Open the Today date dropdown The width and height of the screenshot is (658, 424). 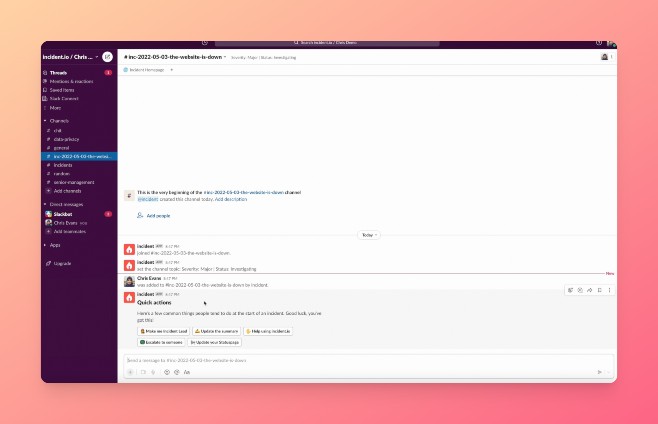[x=369, y=235]
